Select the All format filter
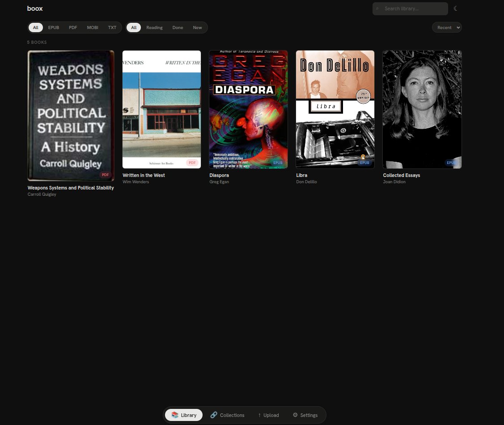The height and width of the screenshot is (425, 504). (36, 28)
